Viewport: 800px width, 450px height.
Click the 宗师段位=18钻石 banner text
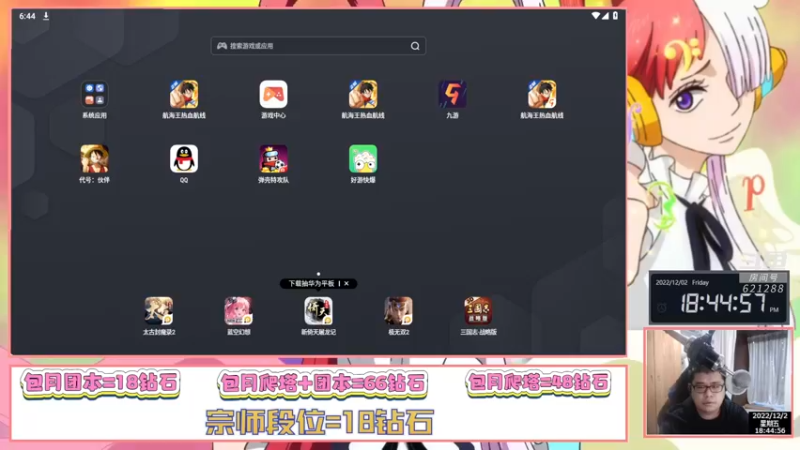click(x=319, y=422)
